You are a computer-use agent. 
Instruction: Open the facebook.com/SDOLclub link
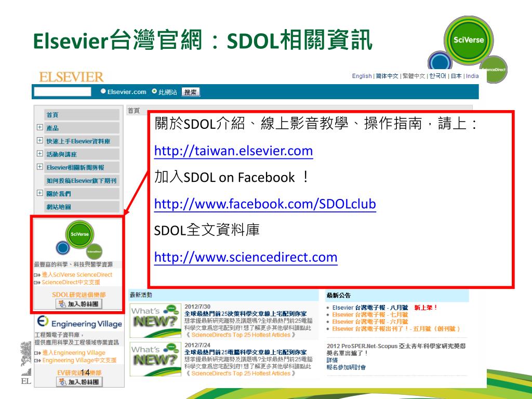[x=265, y=204]
